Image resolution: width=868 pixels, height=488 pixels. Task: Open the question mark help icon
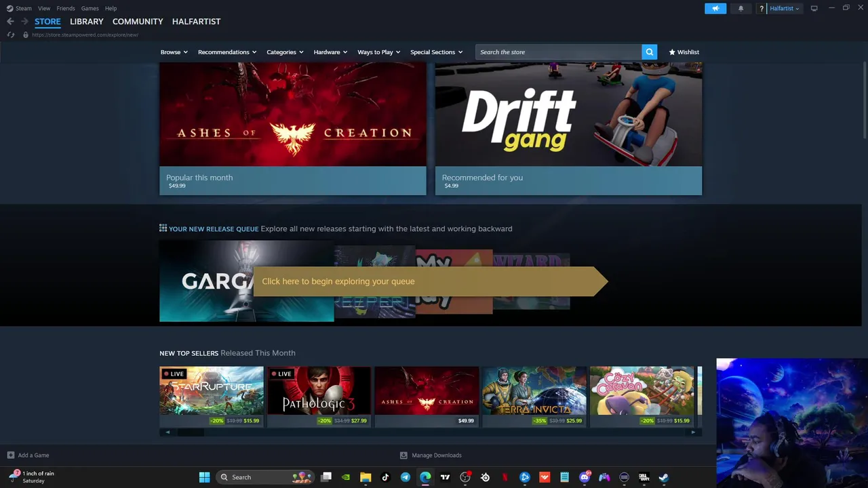pos(762,8)
